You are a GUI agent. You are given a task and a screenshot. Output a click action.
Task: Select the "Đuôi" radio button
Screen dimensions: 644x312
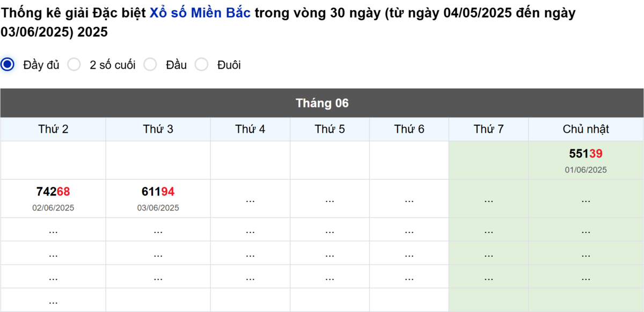(x=202, y=64)
